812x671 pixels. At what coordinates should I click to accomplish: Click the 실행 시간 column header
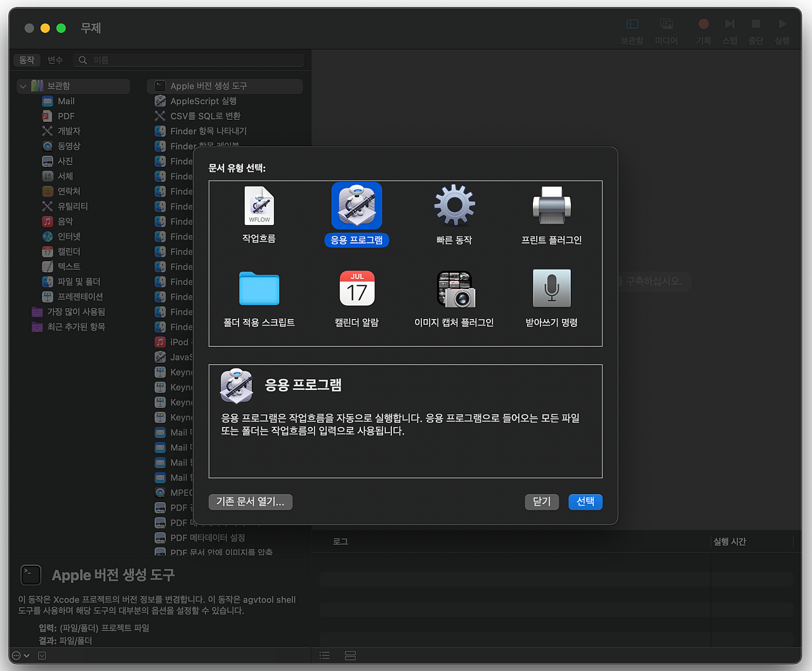click(730, 542)
